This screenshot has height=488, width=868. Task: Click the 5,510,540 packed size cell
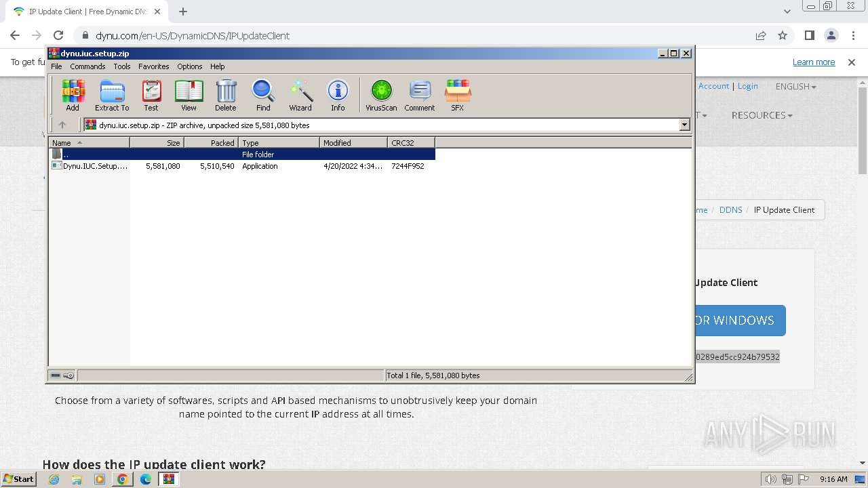(x=217, y=166)
